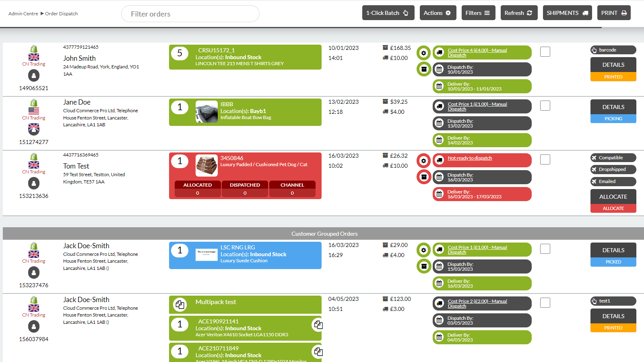Click the barcode tag on John Smith's order
The width and height of the screenshot is (644, 362).
point(613,49)
